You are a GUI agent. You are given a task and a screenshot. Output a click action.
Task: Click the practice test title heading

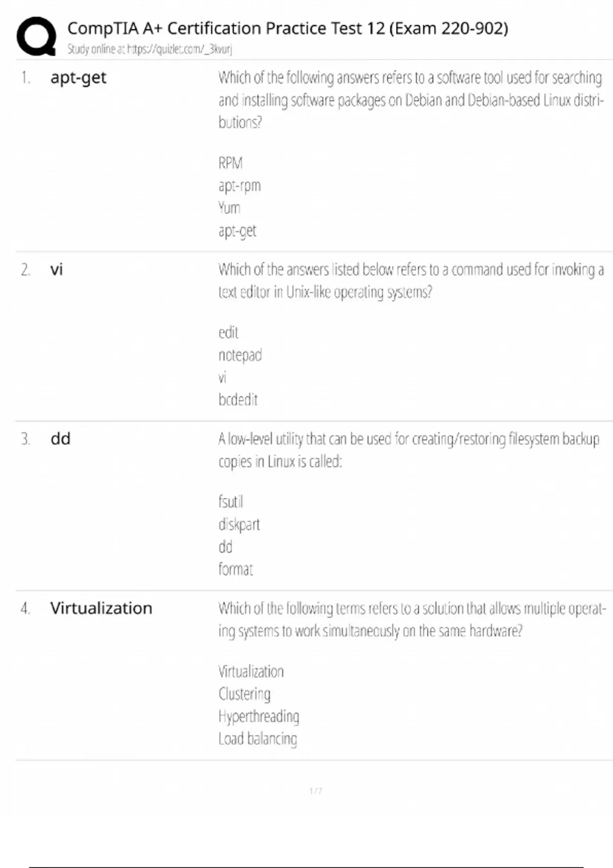tap(288, 28)
